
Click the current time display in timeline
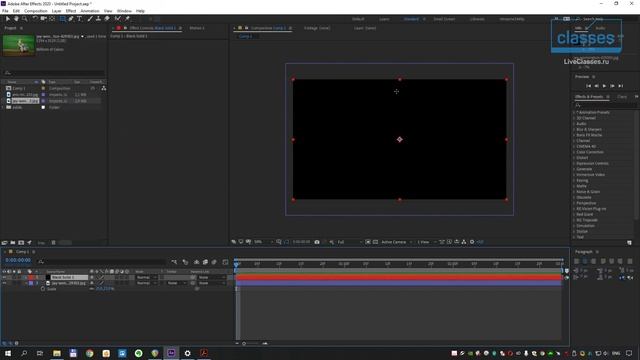pos(18,260)
